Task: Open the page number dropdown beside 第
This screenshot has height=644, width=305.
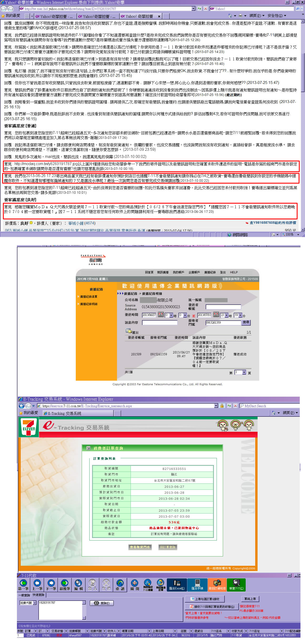Action: pyautogui.click(x=244, y=372)
